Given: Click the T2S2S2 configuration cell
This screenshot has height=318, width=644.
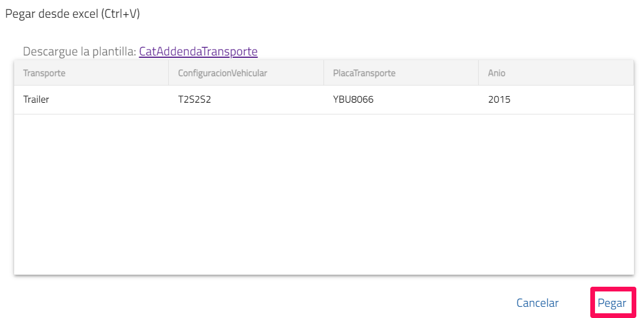Looking at the screenshot, I should click(195, 100).
